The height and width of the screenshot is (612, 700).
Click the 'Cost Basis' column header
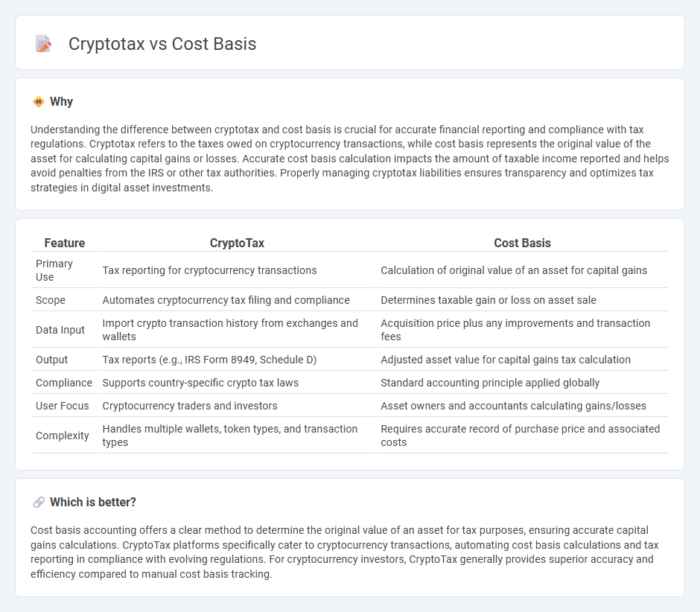(x=522, y=243)
